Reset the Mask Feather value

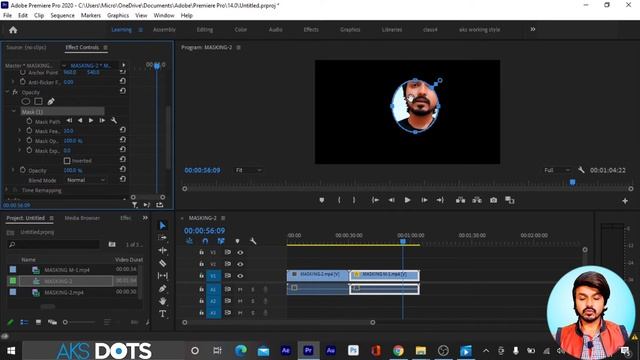(x=122, y=130)
